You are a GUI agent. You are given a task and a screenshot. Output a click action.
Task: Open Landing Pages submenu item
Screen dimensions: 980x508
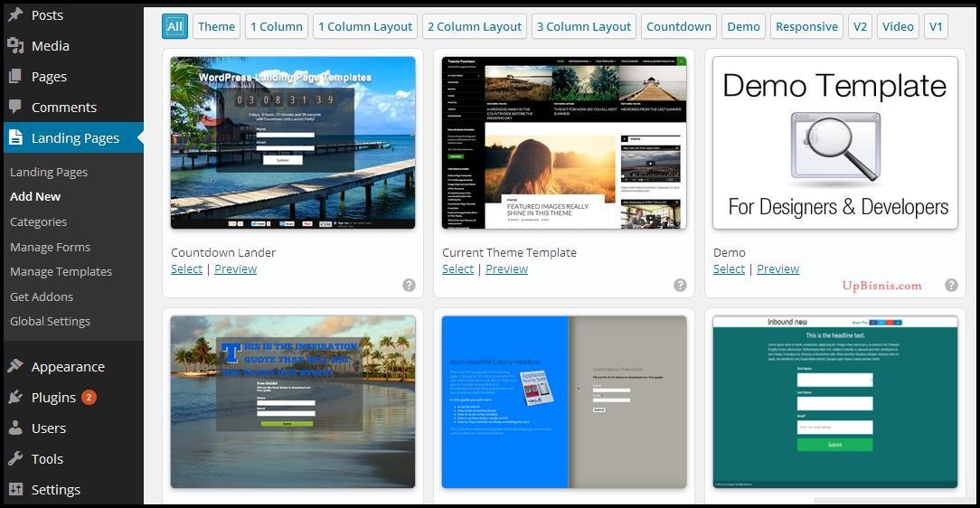(49, 172)
